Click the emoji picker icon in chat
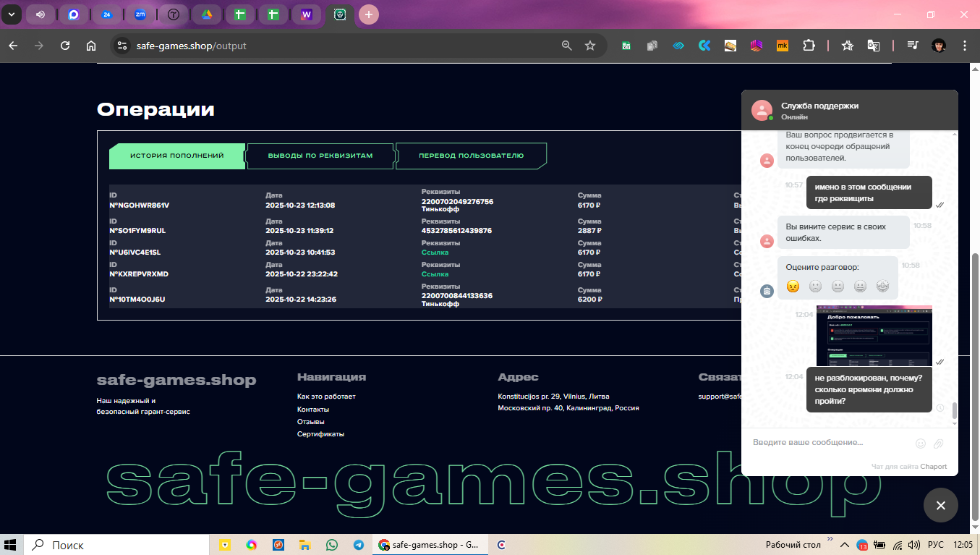 coord(920,443)
